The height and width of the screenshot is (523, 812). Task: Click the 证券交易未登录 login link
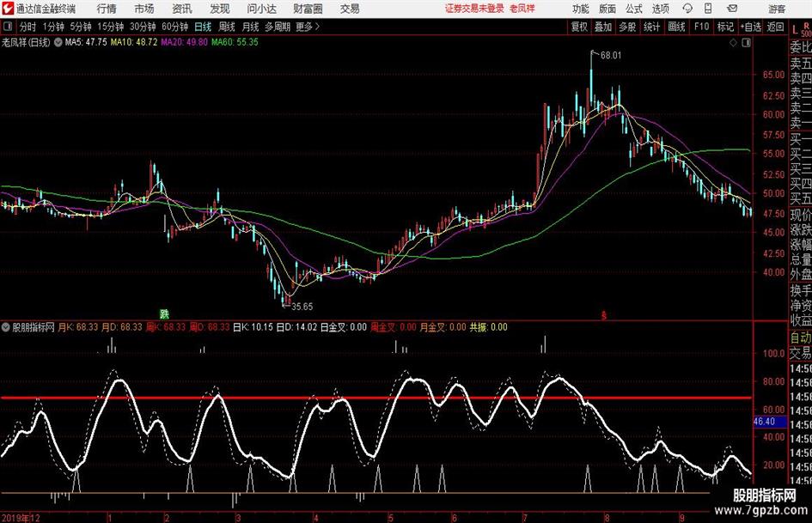tap(474, 9)
